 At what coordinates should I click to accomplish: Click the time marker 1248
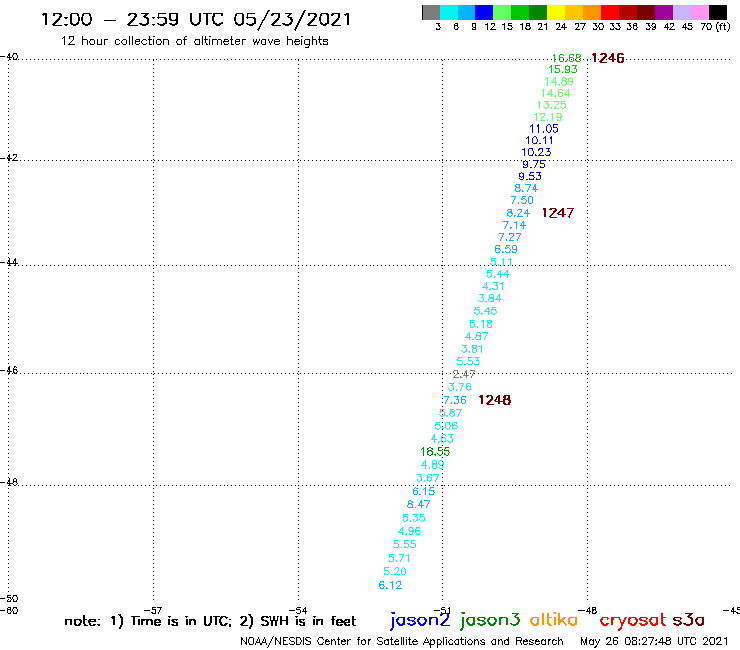(x=494, y=400)
